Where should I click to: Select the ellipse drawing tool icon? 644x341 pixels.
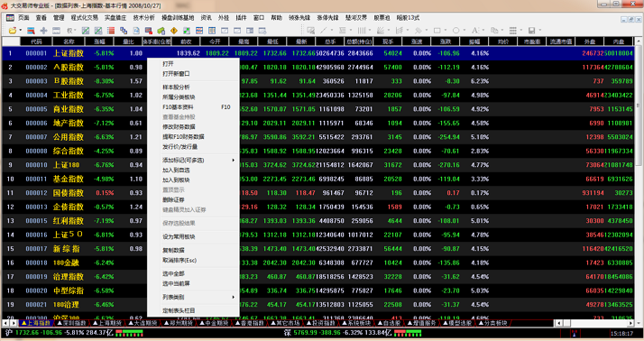coord(455,31)
